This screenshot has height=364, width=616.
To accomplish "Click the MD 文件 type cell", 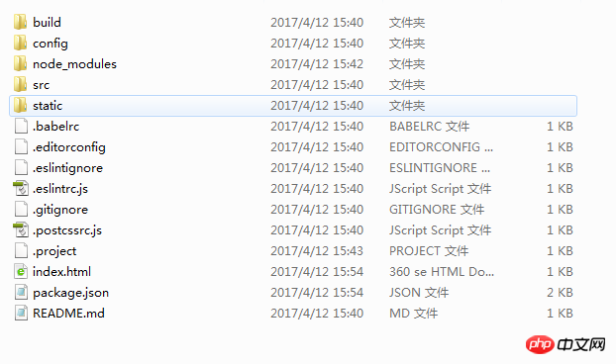I will [413, 313].
